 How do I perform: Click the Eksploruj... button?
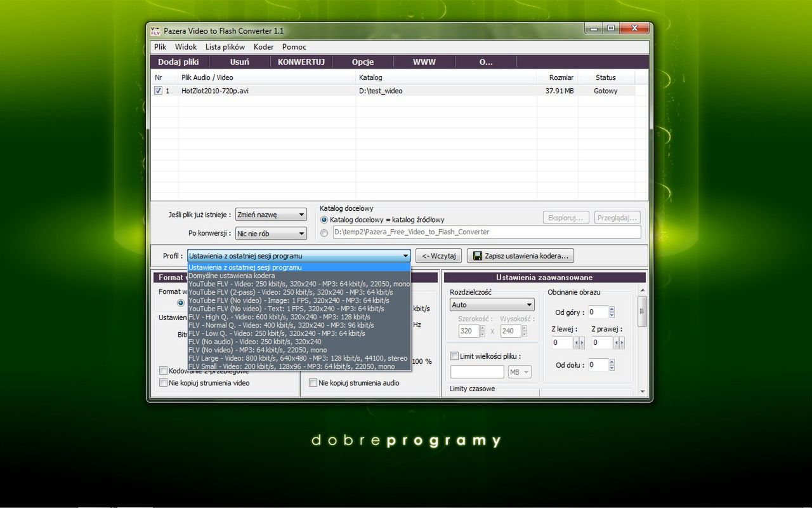566,218
